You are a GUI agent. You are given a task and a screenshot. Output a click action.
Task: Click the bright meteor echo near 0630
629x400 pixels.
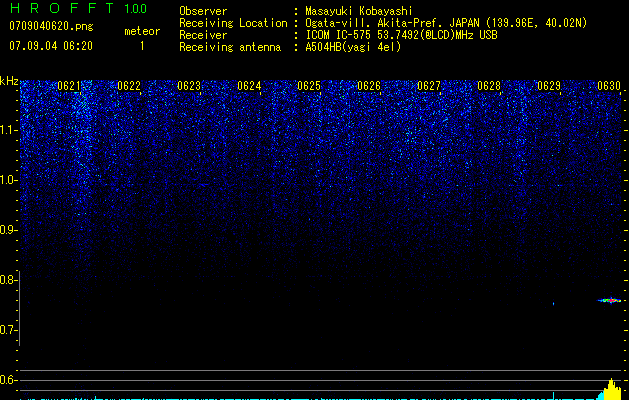coord(610,300)
